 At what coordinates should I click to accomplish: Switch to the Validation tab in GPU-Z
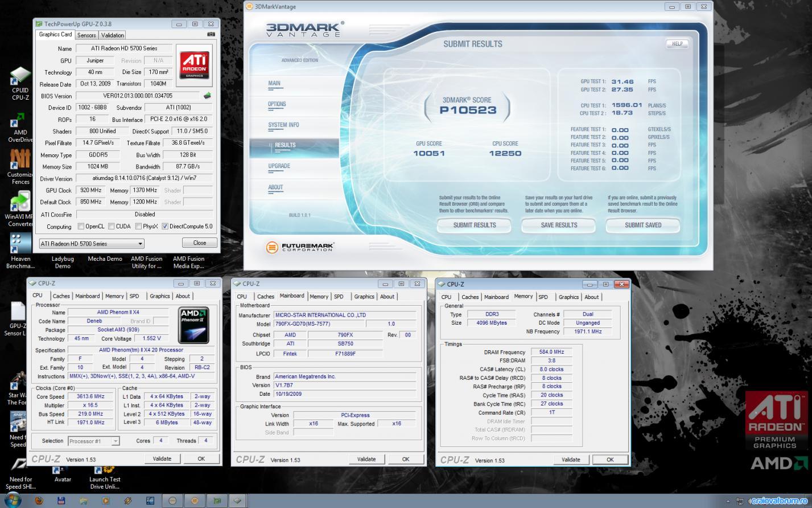point(113,35)
